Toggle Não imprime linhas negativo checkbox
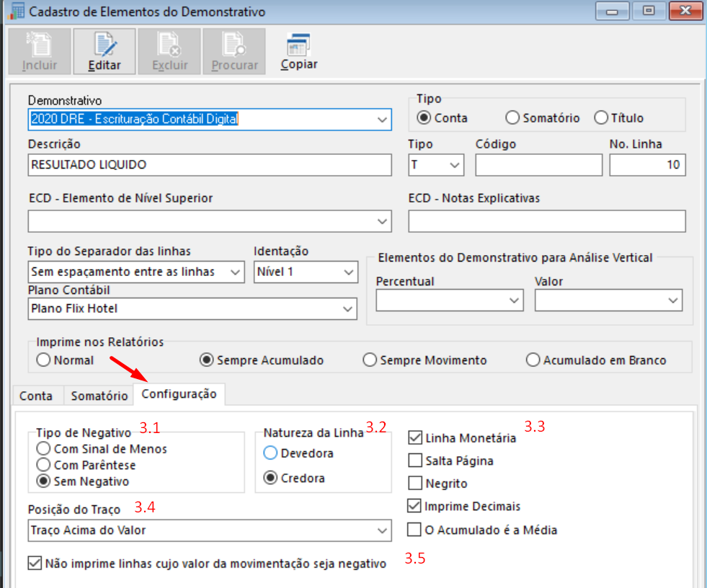 coord(35,563)
